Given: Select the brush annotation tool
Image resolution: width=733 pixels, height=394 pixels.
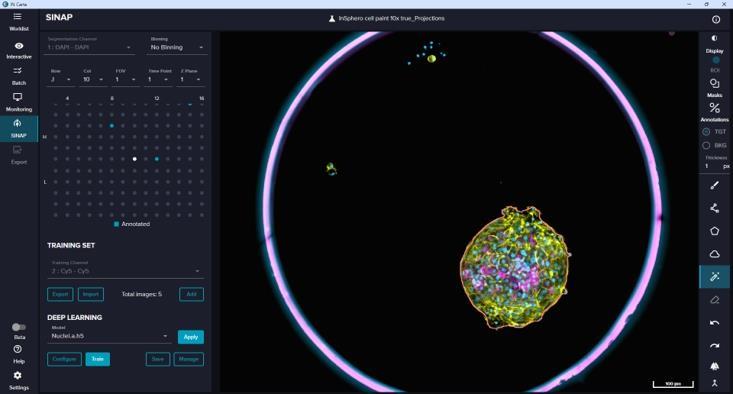Looking at the screenshot, I should [714, 186].
